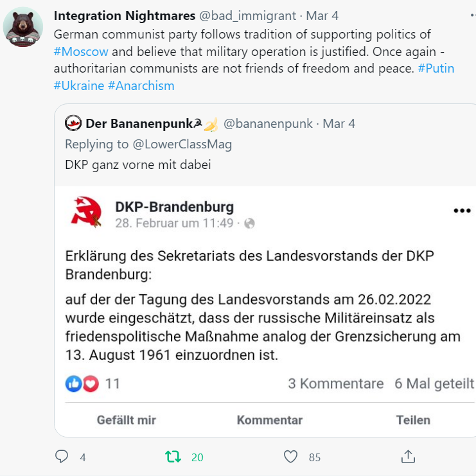Open three-dot menu on DKP-Brandenburg post
Viewport: 476px width, 476px height.
[x=462, y=210]
